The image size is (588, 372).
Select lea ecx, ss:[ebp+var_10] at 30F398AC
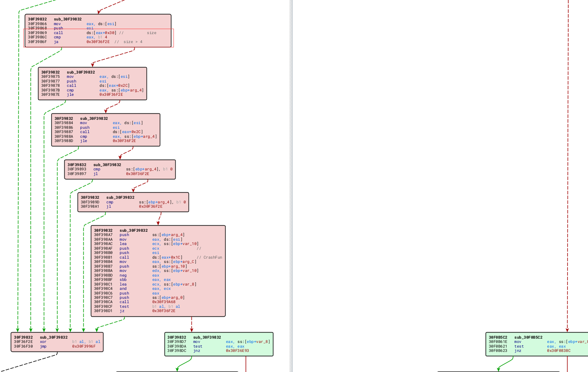click(x=146, y=244)
